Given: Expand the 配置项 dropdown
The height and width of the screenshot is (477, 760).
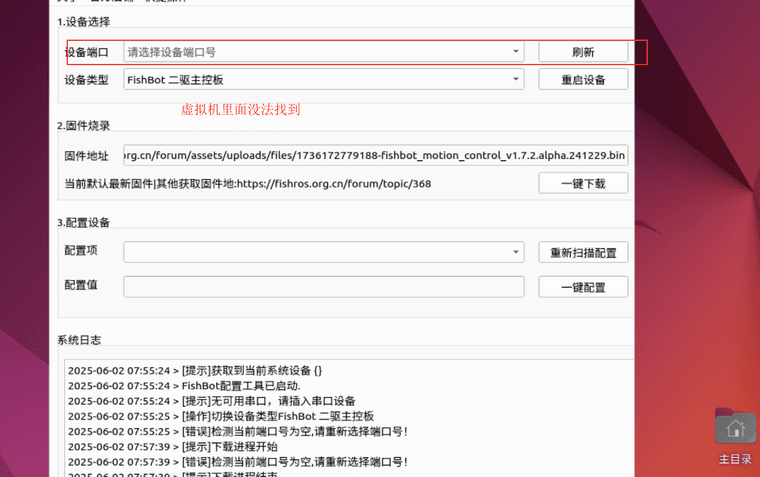Looking at the screenshot, I should [324, 252].
